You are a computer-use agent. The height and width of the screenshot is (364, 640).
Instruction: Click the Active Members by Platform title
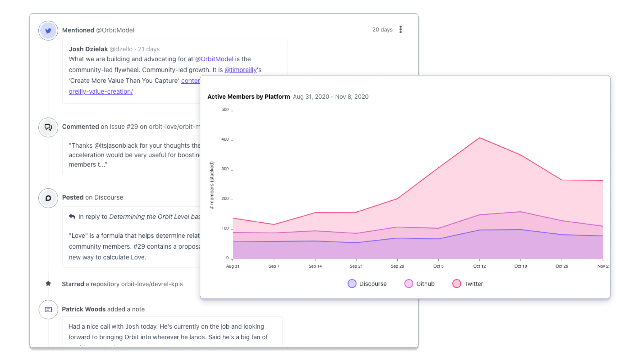[x=248, y=97]
